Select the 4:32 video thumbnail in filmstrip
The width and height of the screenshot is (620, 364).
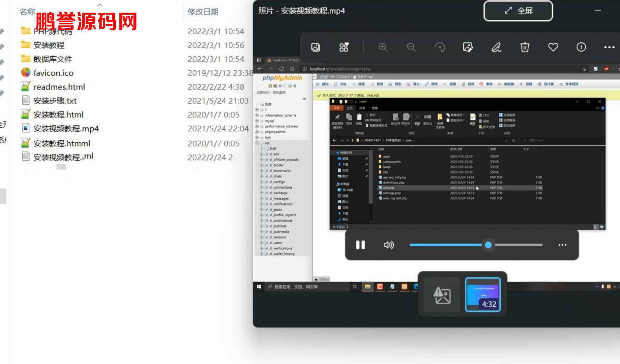tap(483, 294)
